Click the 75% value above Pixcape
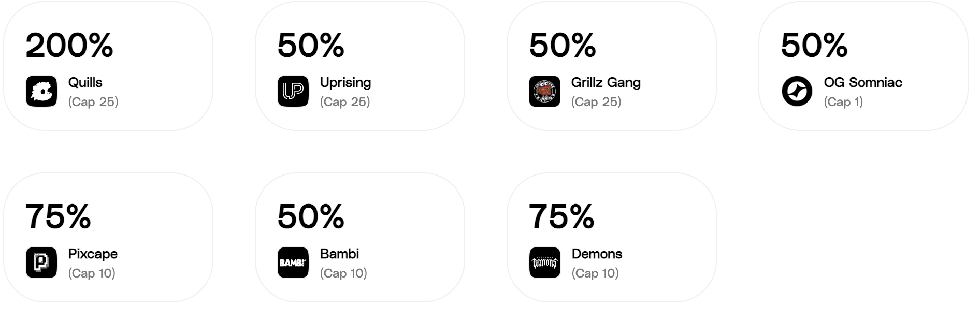Viewport: 980px width, 321px height. (58, 216)
